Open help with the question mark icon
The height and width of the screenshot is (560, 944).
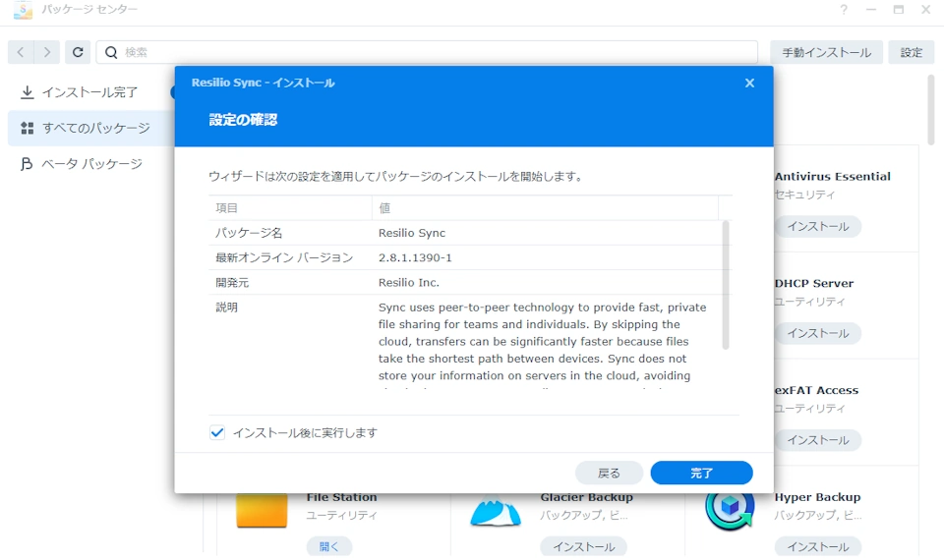click(844, 10)
